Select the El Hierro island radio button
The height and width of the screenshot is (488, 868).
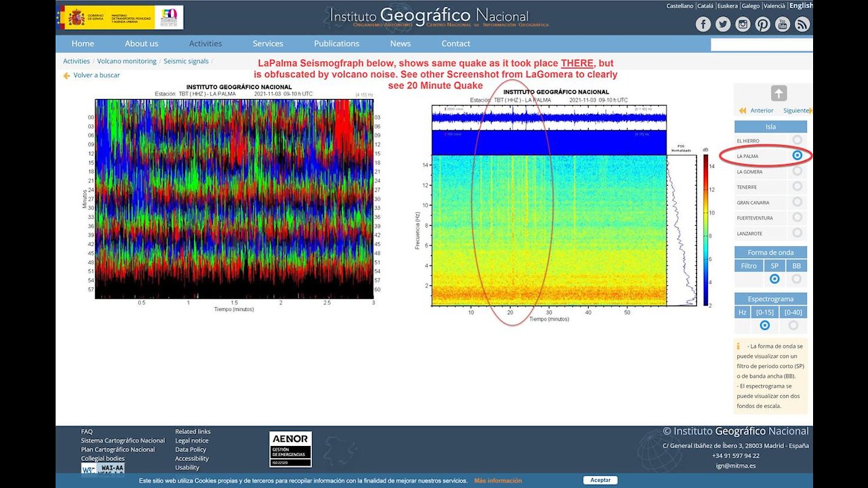click(797, 140)
